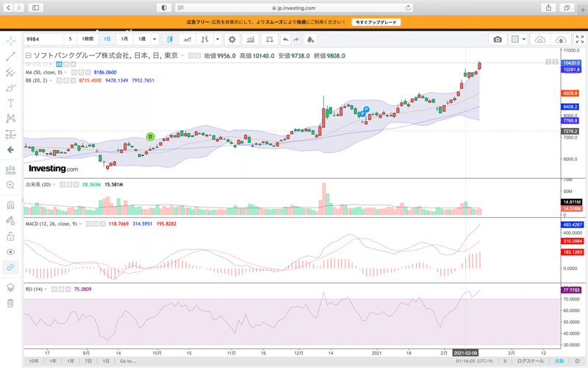Select the 1時間 interval
The height and width of the screenshot is (368, 588).
tap(87, 39)
